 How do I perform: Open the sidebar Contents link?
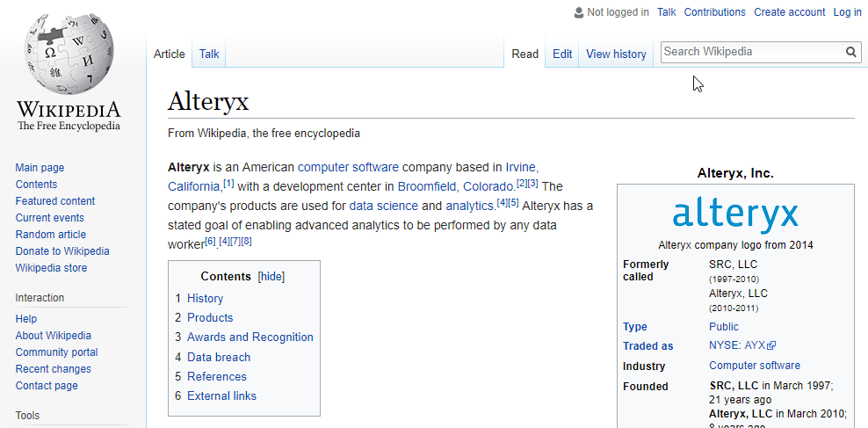pos(36,185)
